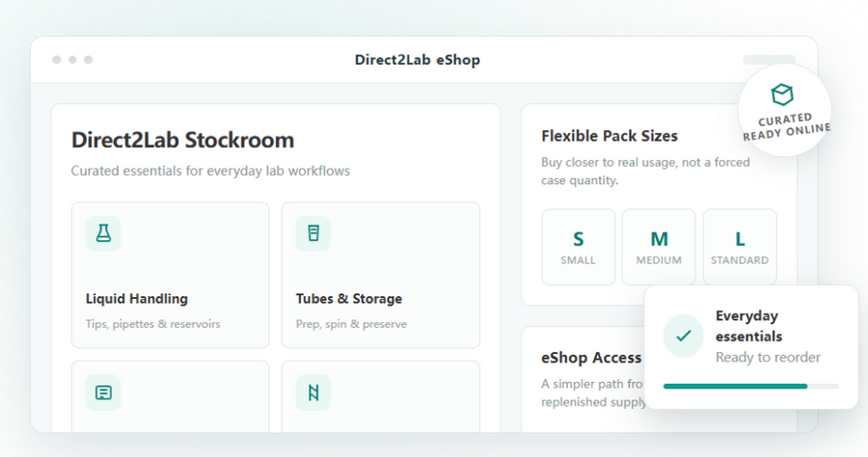
Task: Click the N-shaped icon in the fourth category card
Action: pos(313,392)
